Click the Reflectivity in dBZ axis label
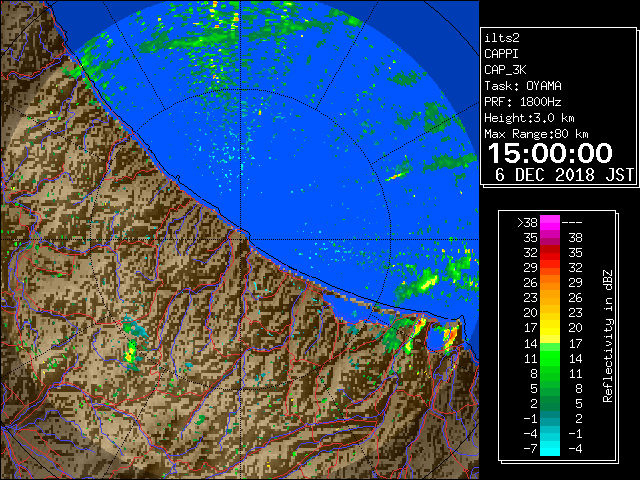 coord(607,336)
